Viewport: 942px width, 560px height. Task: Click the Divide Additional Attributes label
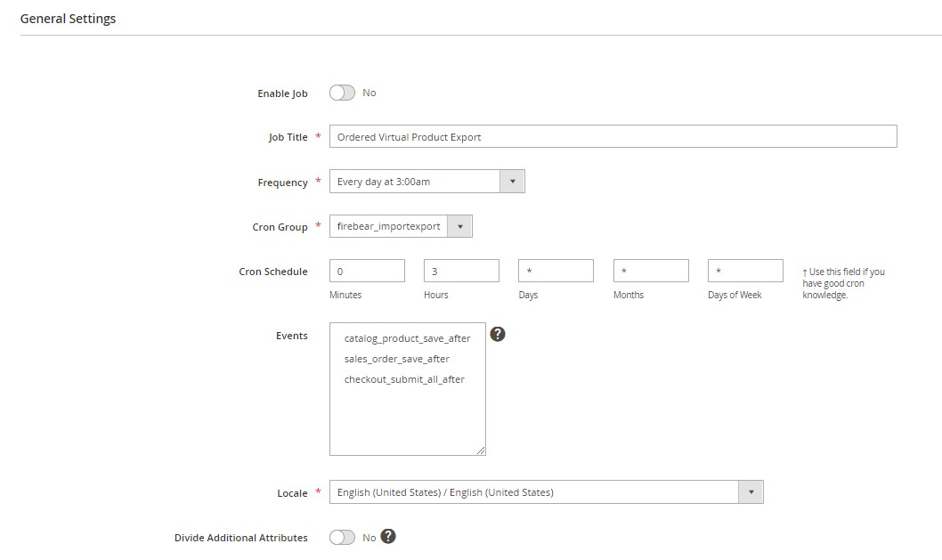(x=241, y=538)
